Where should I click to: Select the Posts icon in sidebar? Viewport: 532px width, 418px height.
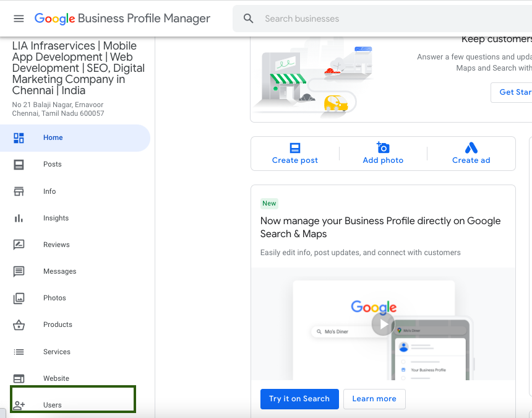(19, 165)
